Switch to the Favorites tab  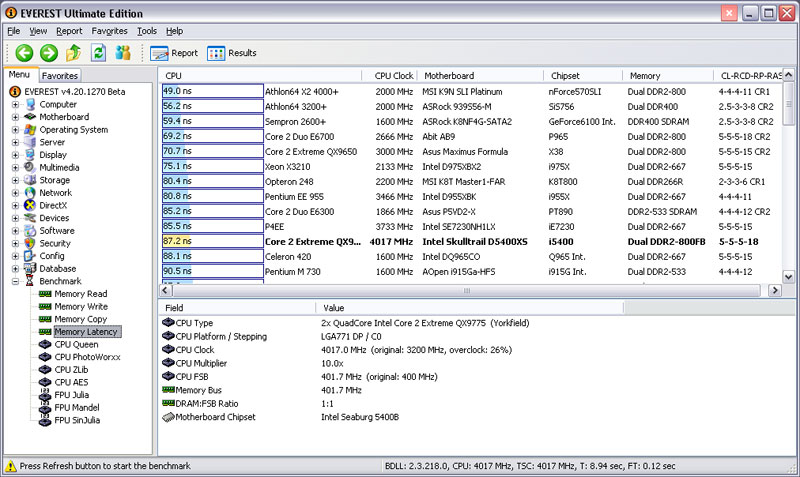(x=60, y=76)
